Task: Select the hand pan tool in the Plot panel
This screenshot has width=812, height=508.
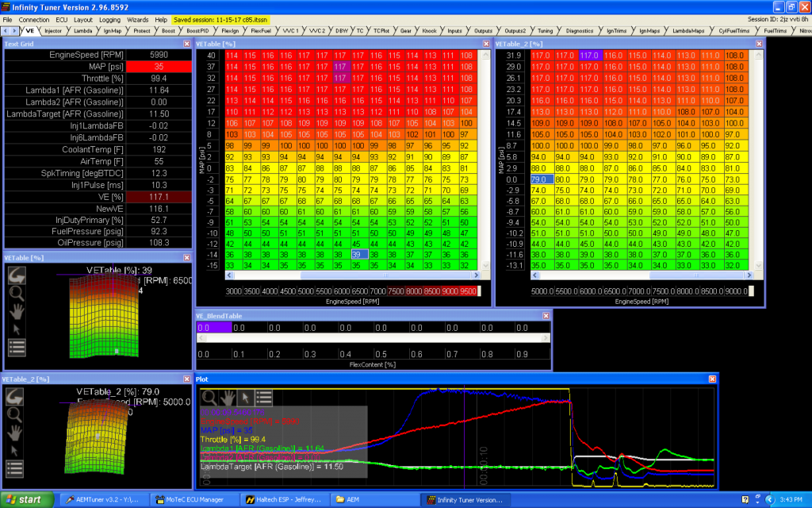Action: pyautogui.click(x=227, y=398)
